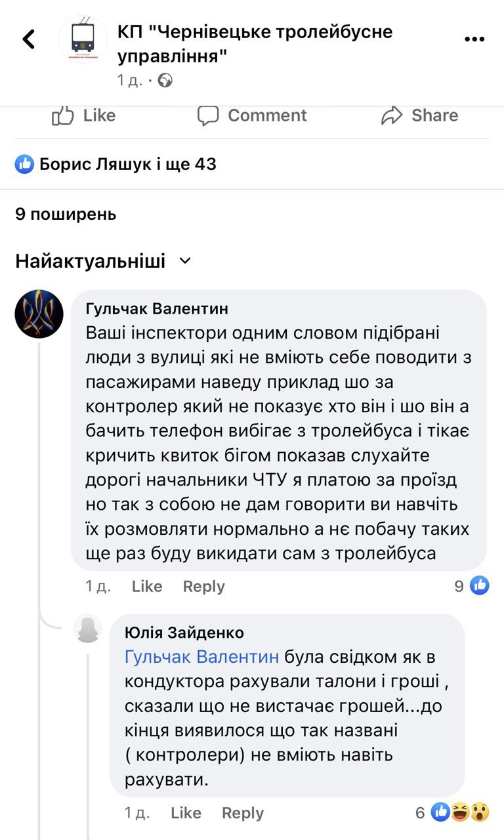Reply to Юлія Зайденко's comment

(242, 813)
